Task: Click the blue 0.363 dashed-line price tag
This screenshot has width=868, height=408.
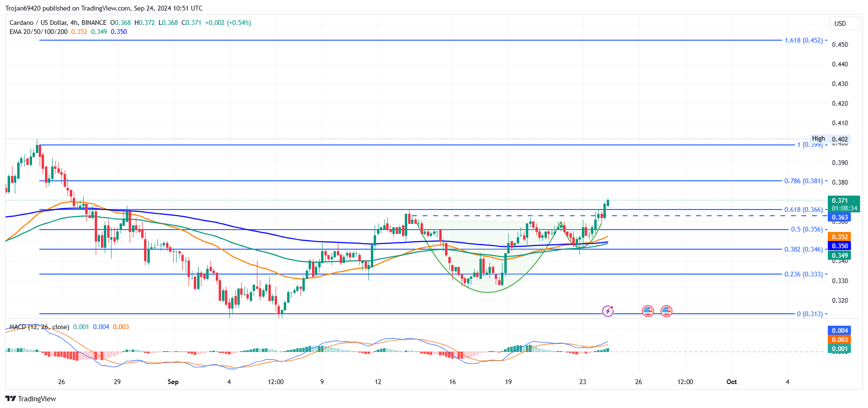Action: [840, 217]
